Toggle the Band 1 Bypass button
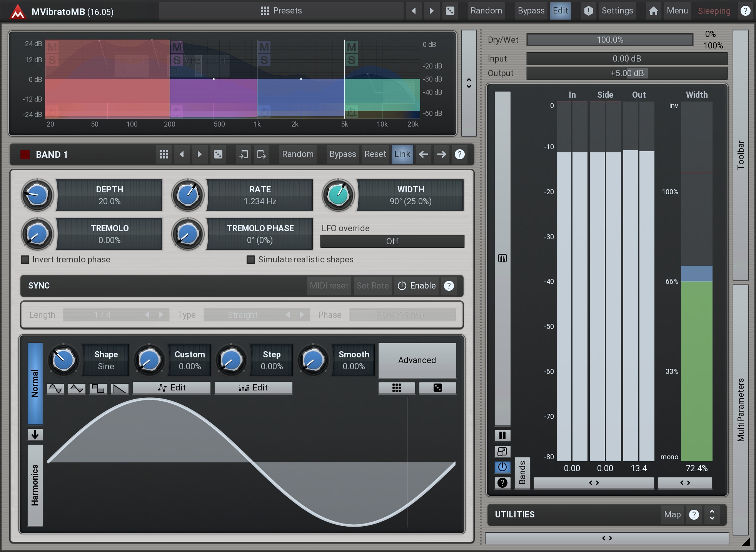This screenshot has width=756, height=552. point(342,154)
